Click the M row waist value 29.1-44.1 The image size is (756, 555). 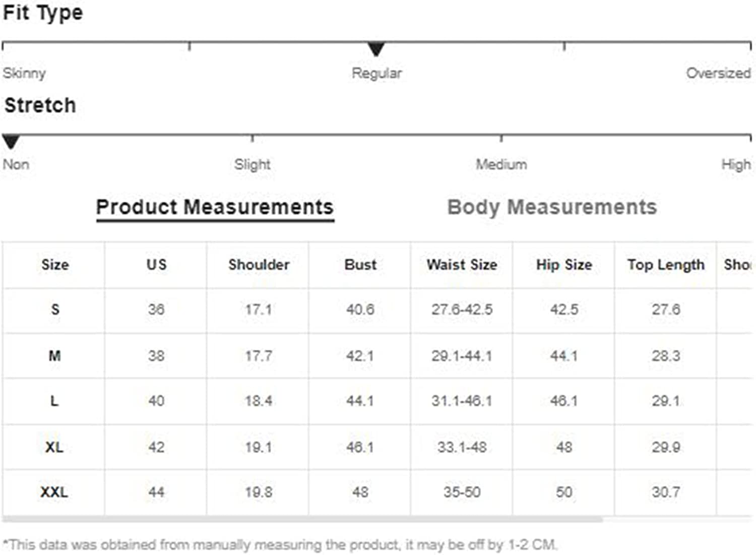pyautogui.click(x=462, y=356)
